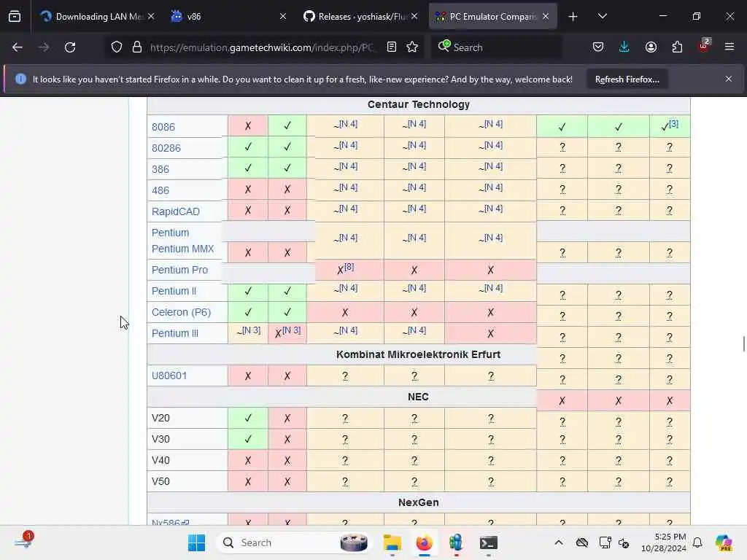Image resolution: width=747 pixels, height=560 pixels.
Task: Close the v86 tab
Action: coord(283,17)
